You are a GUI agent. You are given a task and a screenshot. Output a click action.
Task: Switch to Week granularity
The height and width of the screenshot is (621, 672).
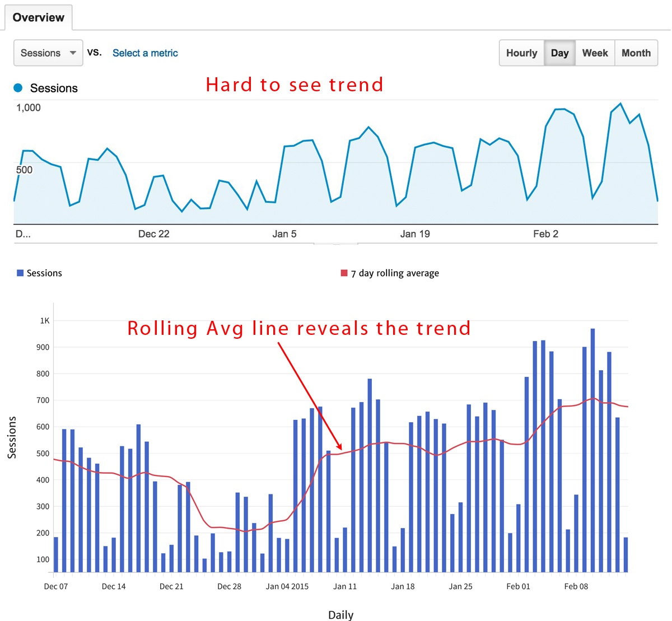point(595,53)
